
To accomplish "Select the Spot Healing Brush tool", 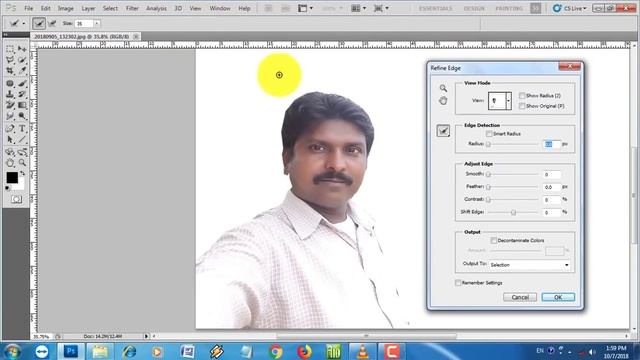I will click(x=10, y=84).
